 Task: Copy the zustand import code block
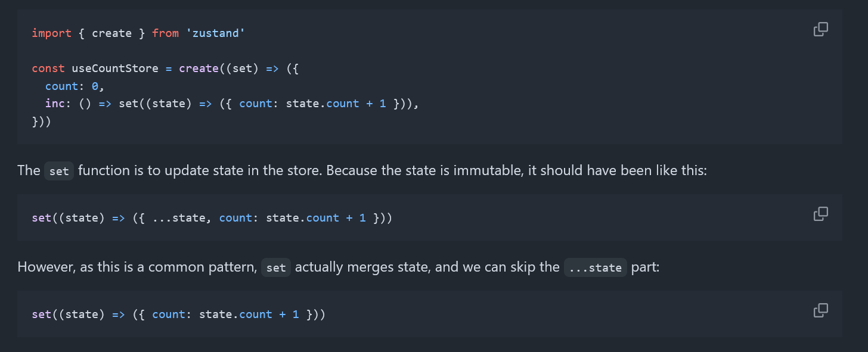click(x=821, y=29)
